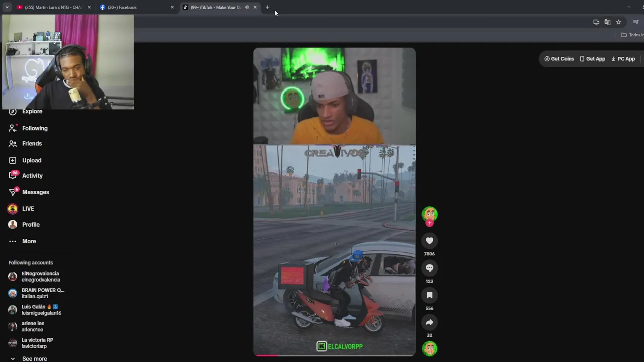Click the LIVE avatar icon
This screenshot has width=644, height=362.
(13, 209)
